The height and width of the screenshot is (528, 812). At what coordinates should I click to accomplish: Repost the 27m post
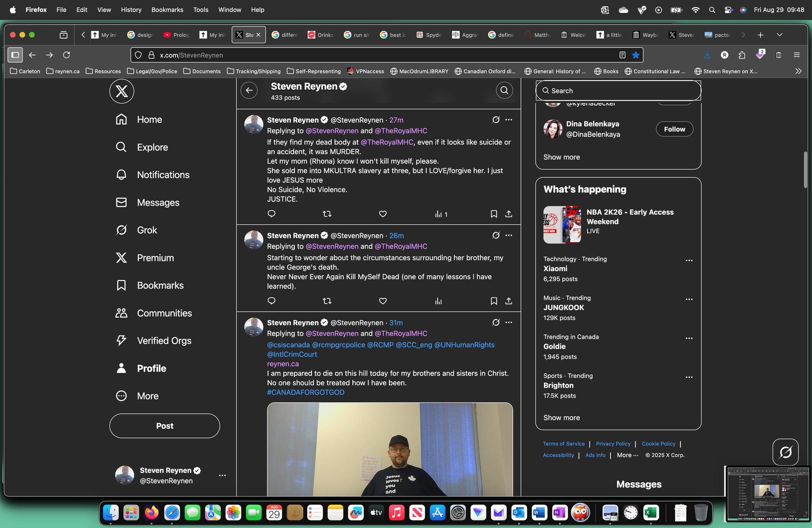point(327,214)
